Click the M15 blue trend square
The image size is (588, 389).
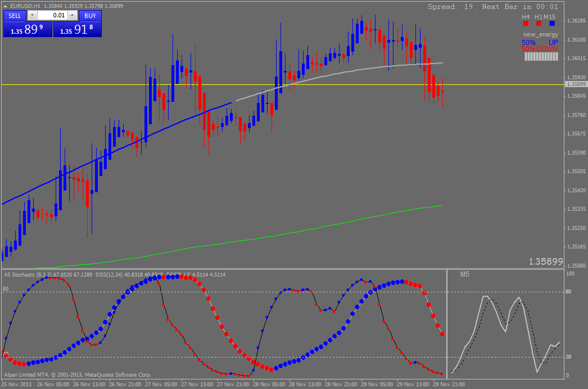(551, 23)
